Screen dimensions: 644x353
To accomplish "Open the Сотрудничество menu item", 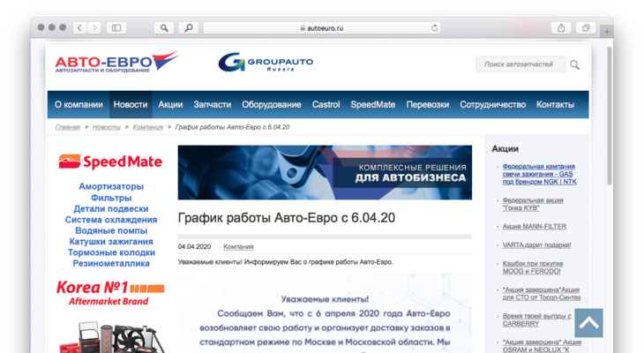I will pyautogui.click(x=492, y=104).
